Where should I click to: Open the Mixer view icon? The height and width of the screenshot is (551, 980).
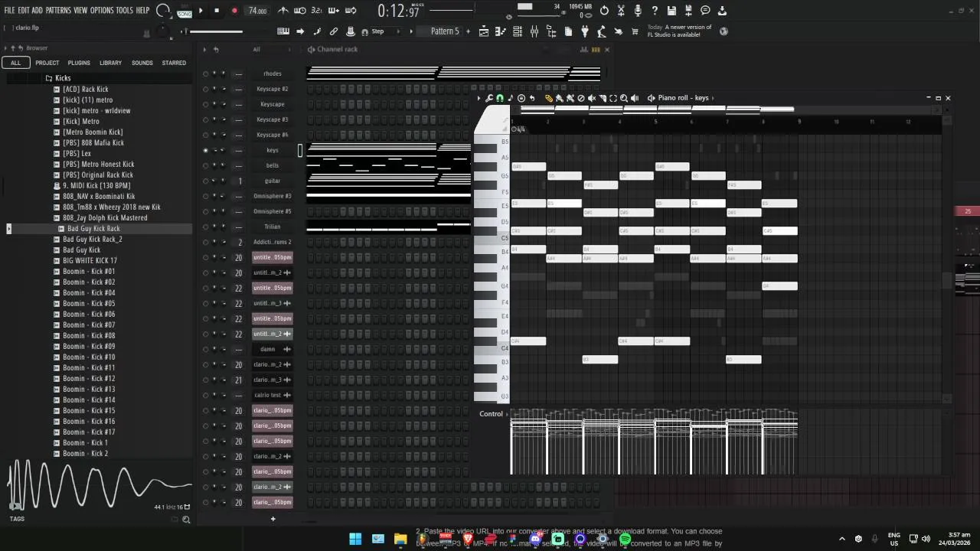pos(534,31)
